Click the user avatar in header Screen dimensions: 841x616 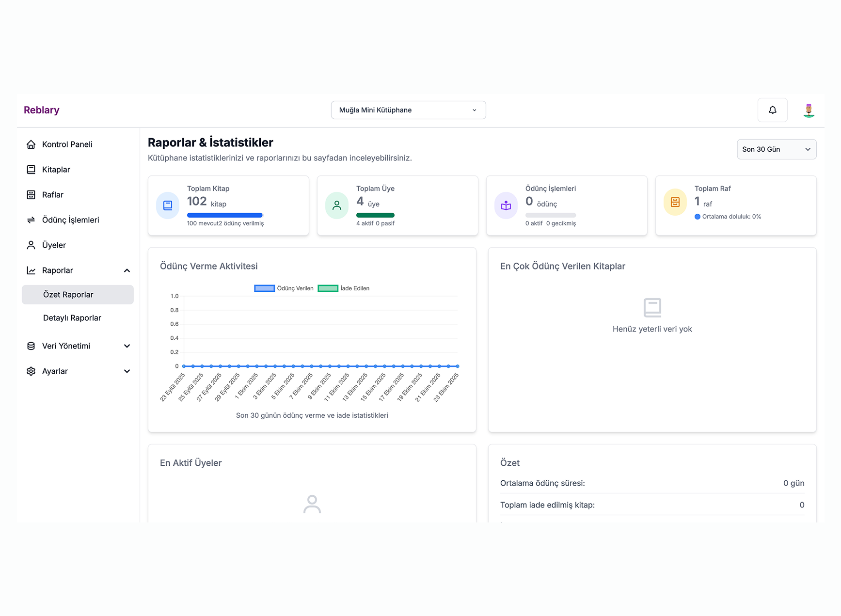(808, 111)
